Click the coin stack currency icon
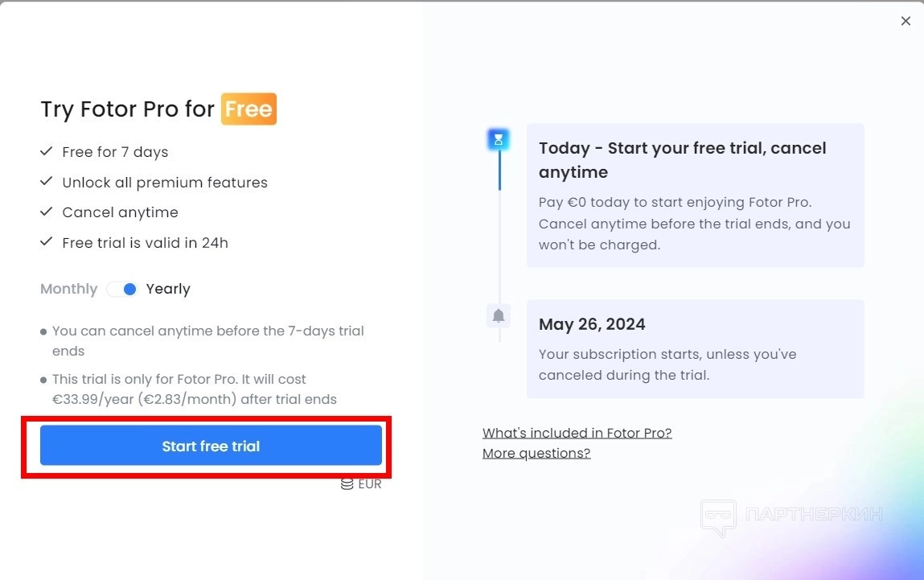 click(x=347, y=484)
